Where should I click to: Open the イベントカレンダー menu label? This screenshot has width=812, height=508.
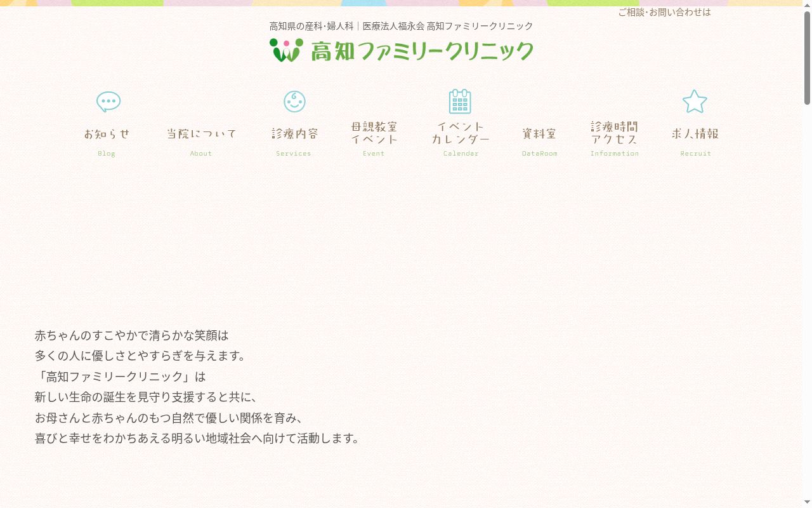461,133
